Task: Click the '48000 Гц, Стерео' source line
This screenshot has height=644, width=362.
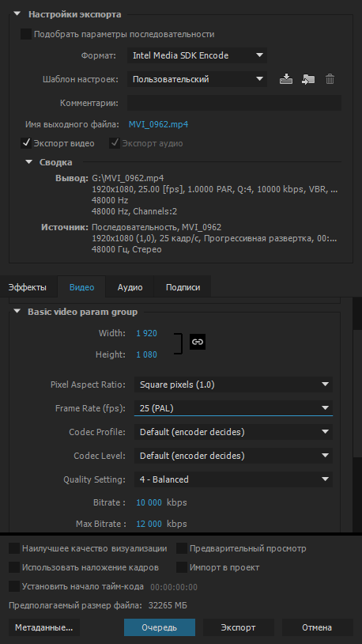Action: click(x=126, y=249)
